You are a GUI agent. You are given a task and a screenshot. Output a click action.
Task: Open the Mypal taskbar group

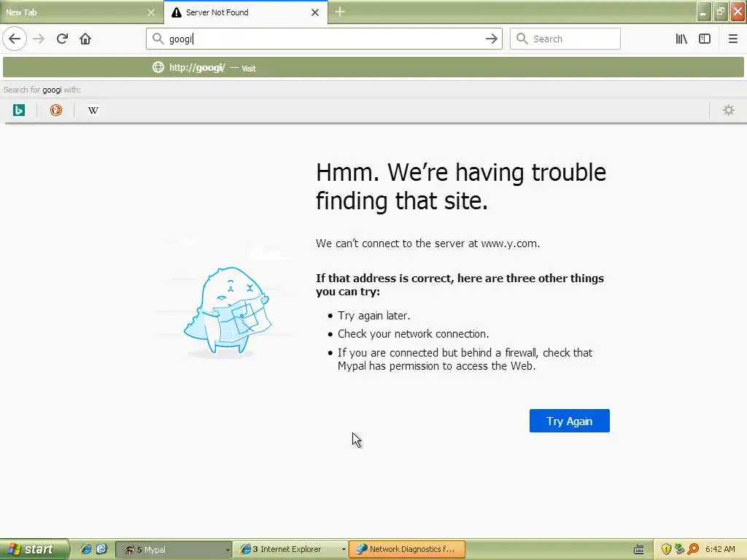174,550
